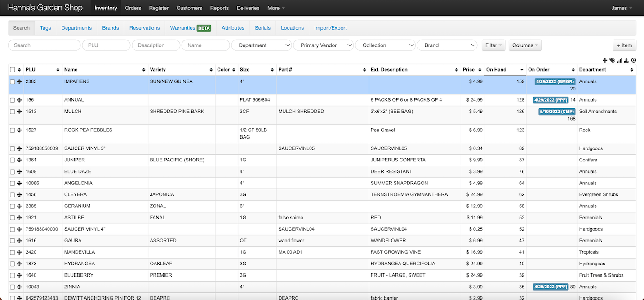Click the download tray icon above the table
Image resolution: width=644 pixels, height=300 pixels.
(x=626, y=60)
